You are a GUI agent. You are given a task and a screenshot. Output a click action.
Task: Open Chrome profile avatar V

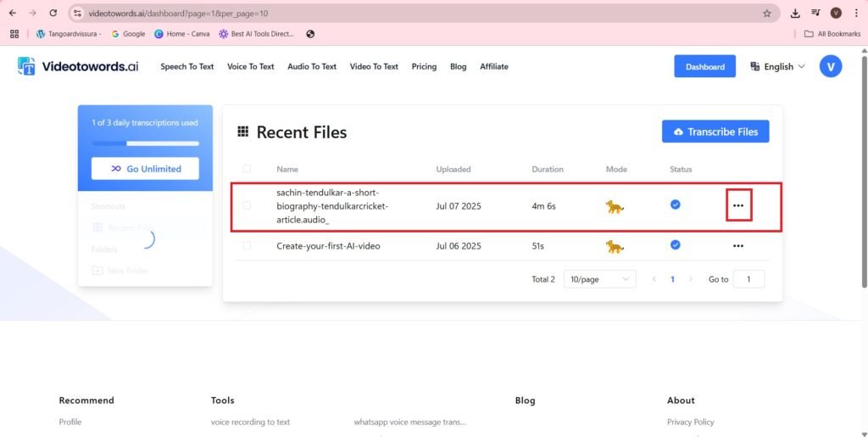(836, 14)
